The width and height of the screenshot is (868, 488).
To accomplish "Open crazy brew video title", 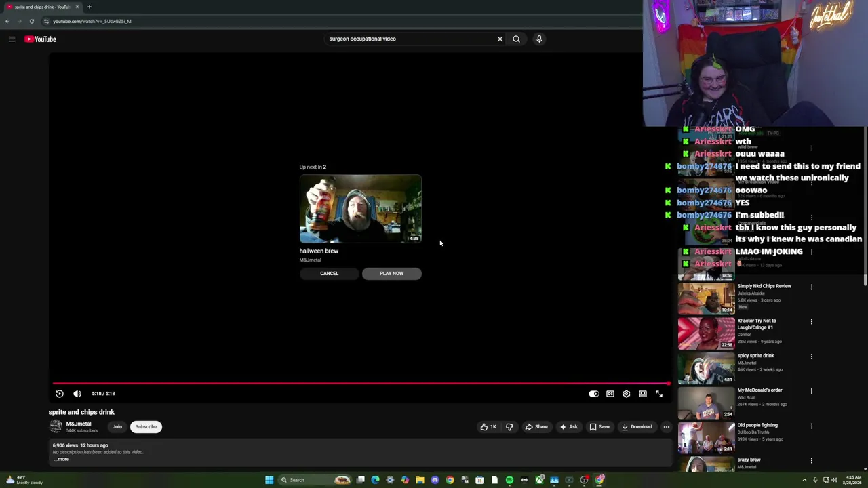I will (749, 460).
